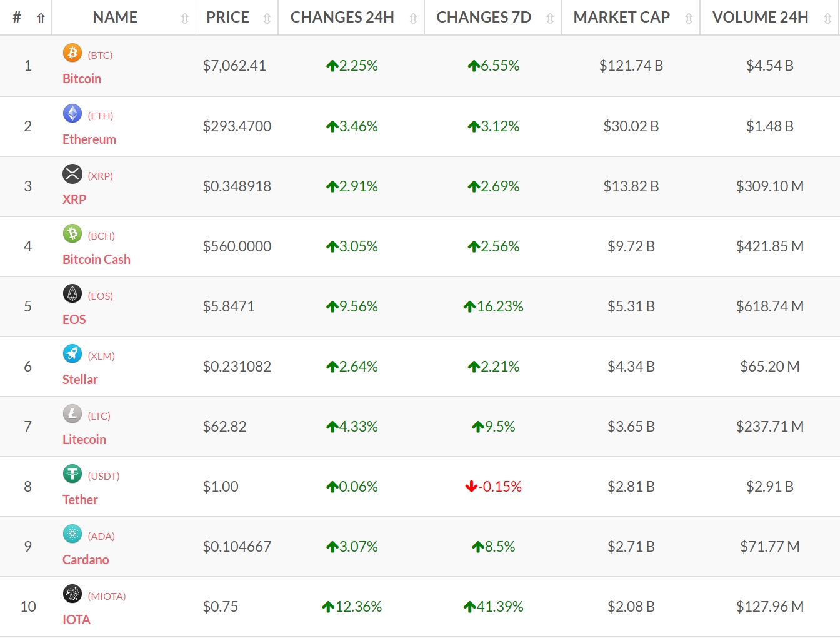Screen dimensions: 840x638
Task: Sort by MARKET CAP column sort arrows
Action: coord(689,19)
